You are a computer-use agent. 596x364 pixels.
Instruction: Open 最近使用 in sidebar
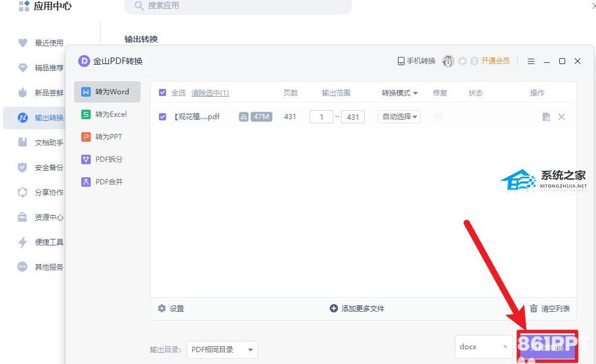pyautogui.click(x=41, y=43)
